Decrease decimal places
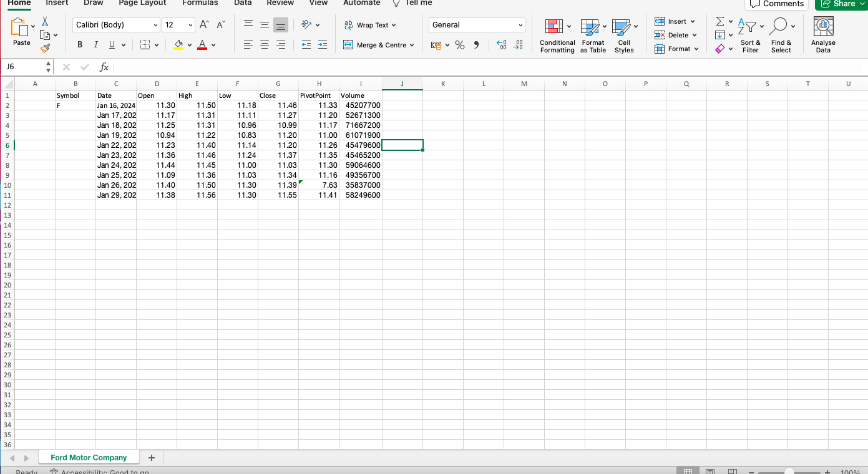 517,45
